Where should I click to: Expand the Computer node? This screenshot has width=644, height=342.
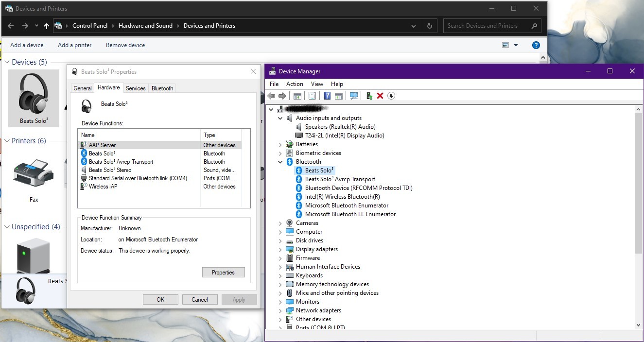(280, 232)
